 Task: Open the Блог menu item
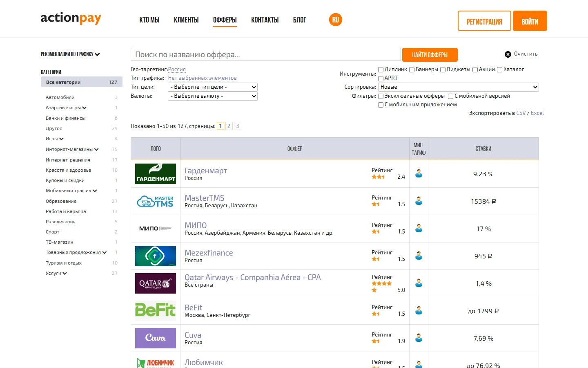click(299, 20)
